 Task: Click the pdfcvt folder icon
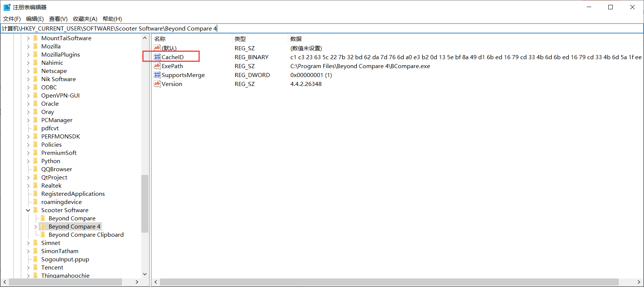(36, 128)
